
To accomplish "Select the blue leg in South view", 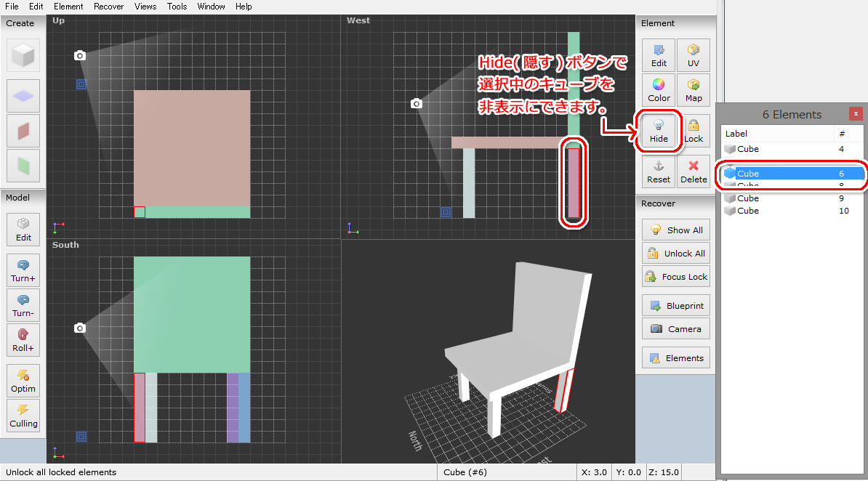I will click(x=244, y=408).
